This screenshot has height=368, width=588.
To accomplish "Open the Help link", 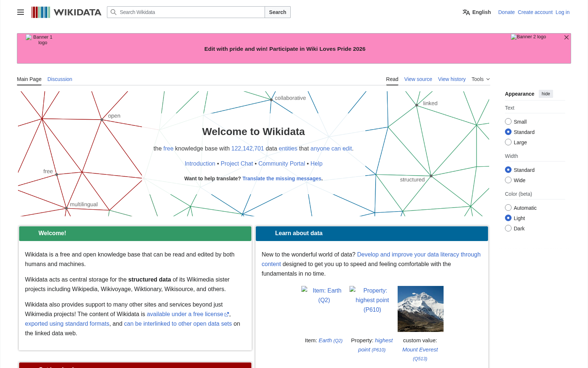I will 316,163.
